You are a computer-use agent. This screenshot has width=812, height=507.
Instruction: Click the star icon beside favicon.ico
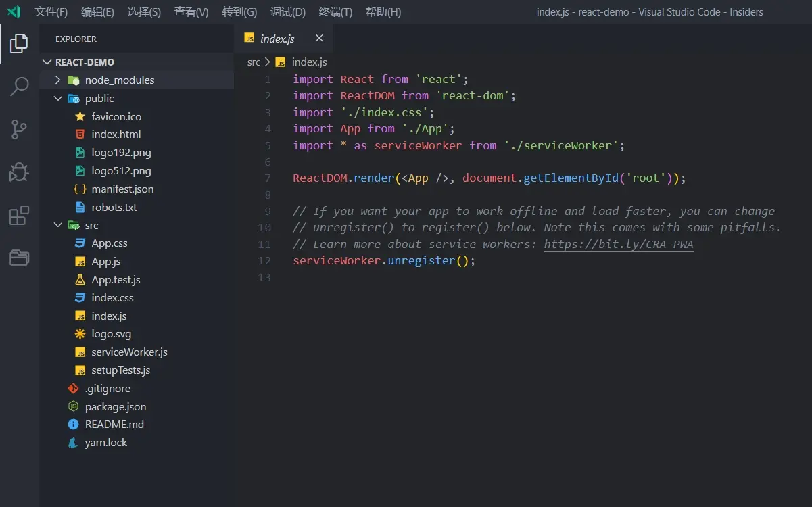tap(80, 116)
